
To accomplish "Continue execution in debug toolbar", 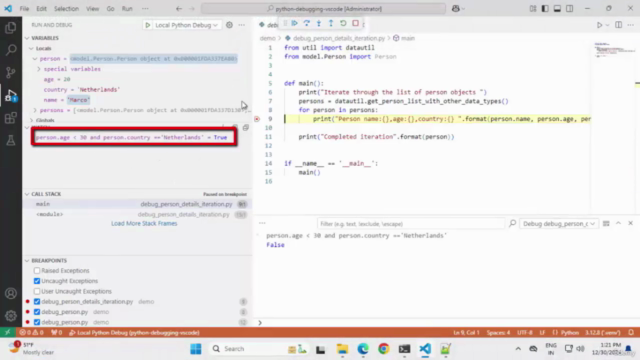I will (x=294, y=23).
